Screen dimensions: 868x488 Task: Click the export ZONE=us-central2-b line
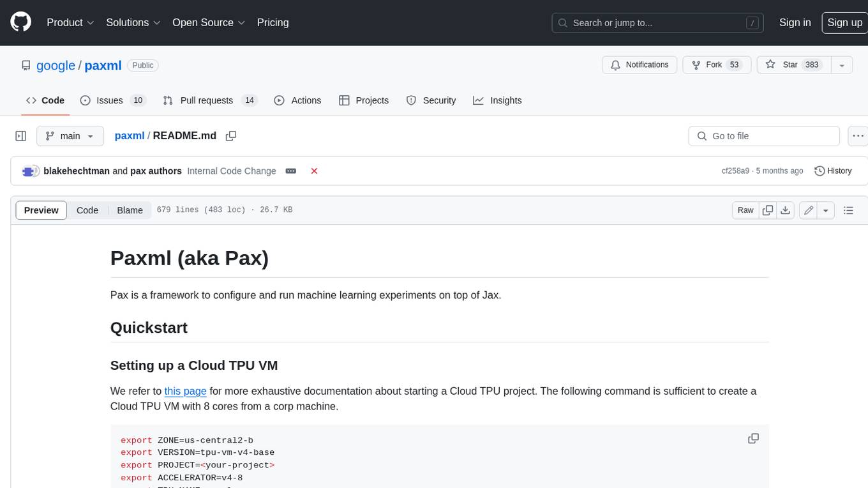pos(187,440)
